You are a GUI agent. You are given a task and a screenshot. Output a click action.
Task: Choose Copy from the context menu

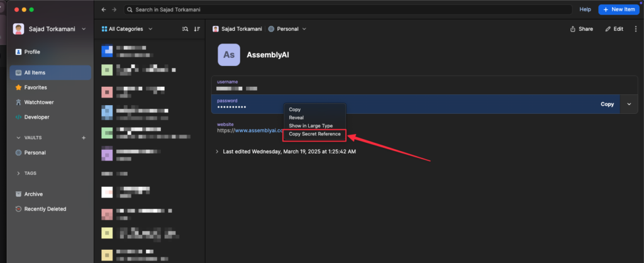[295, 109]
